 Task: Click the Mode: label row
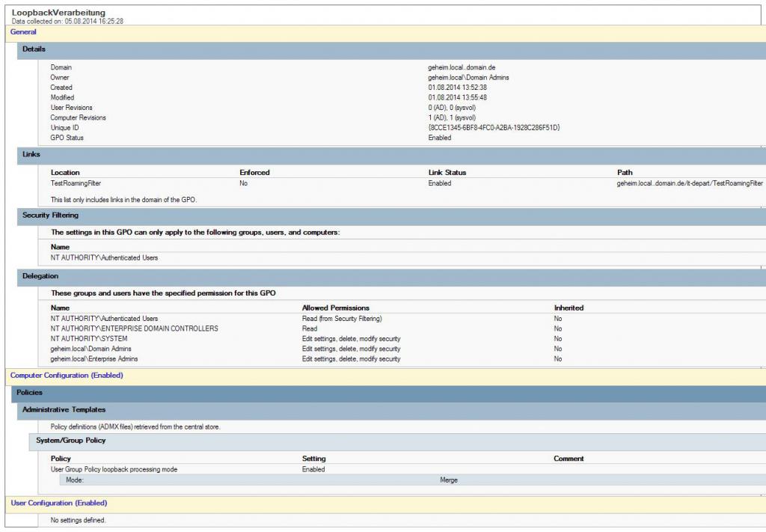coord(75,480)
